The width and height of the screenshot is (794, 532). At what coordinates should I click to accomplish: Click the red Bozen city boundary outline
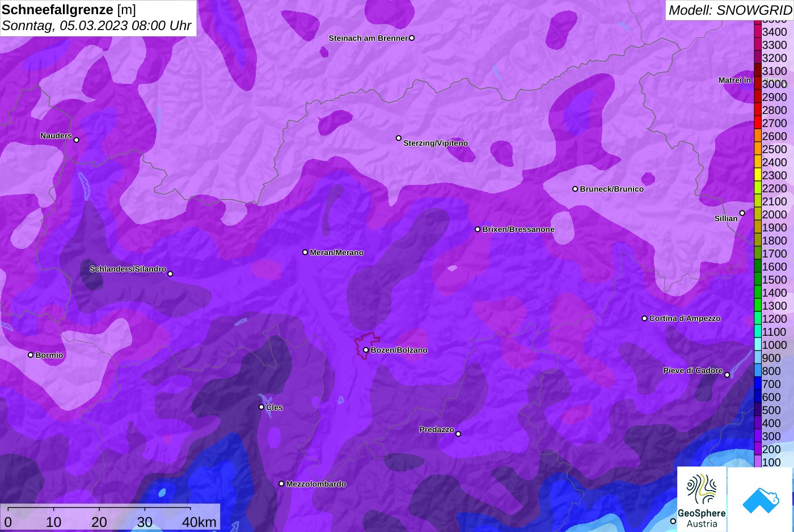[366, 345]
